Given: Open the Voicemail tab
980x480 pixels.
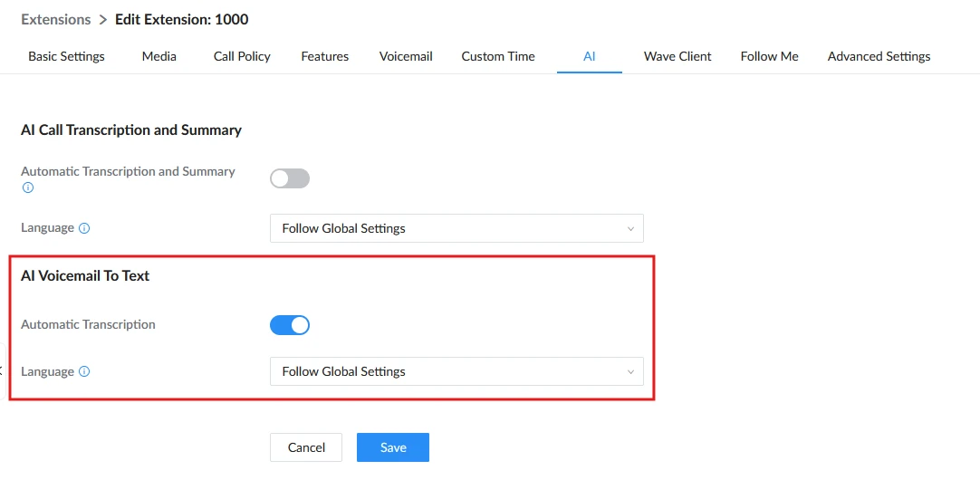Looking at the screenshot, I should pos(406,56).
